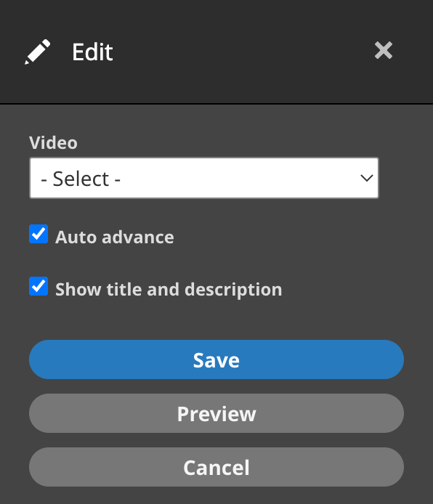Image resolution: width=433 pixels, height=504 pixels.
Task: Cancel editing
Action: click(216, 467)
